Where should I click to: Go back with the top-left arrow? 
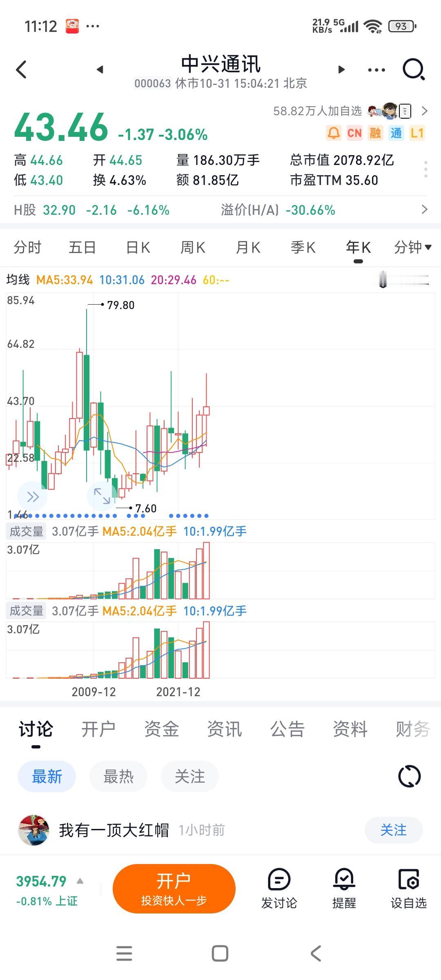(21, 69)
